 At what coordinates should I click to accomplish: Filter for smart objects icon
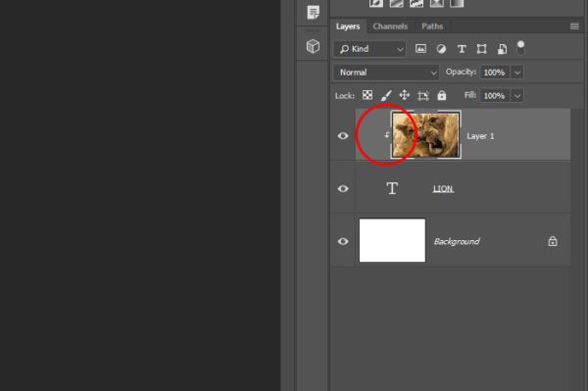coord(502,49)
